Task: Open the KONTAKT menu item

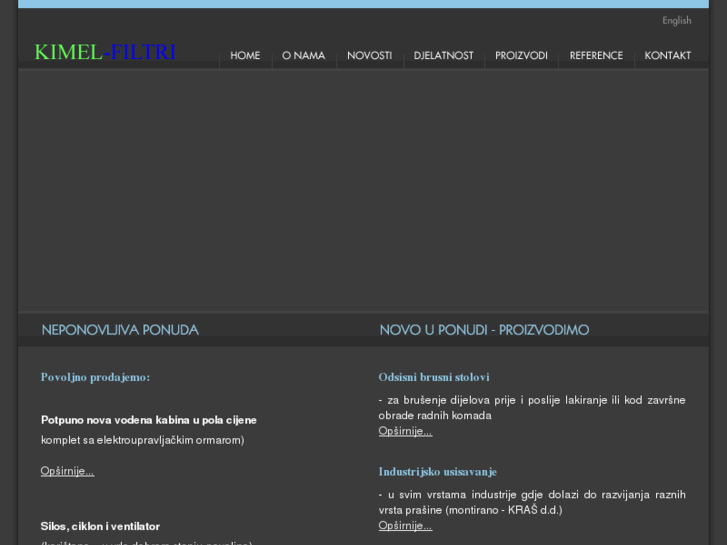Action: pos(668,56)
